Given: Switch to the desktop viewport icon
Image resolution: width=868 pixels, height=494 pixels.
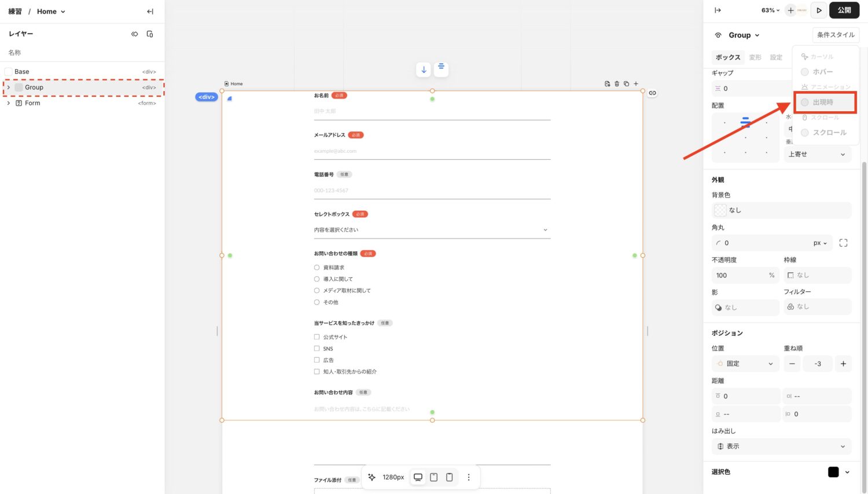Looking at the screenshot, I should pos(418,477).
